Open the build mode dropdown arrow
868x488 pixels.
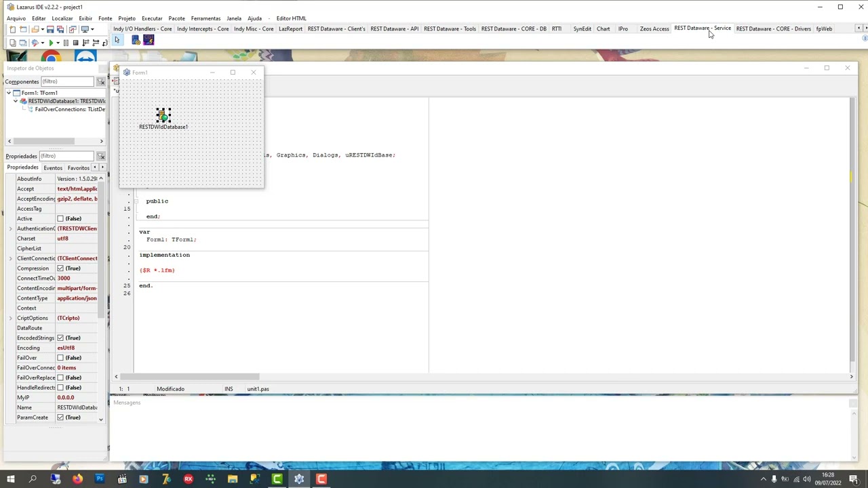(x=43, y=43)
